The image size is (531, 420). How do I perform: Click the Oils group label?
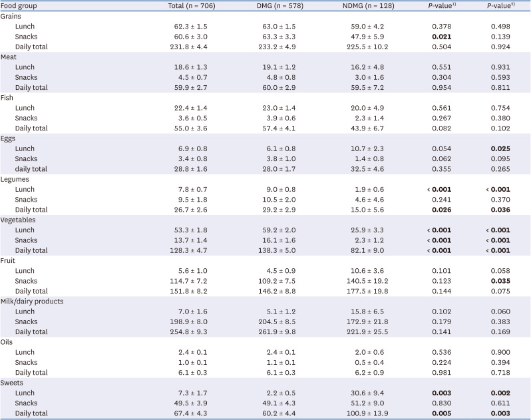click(x=8, y=342)
